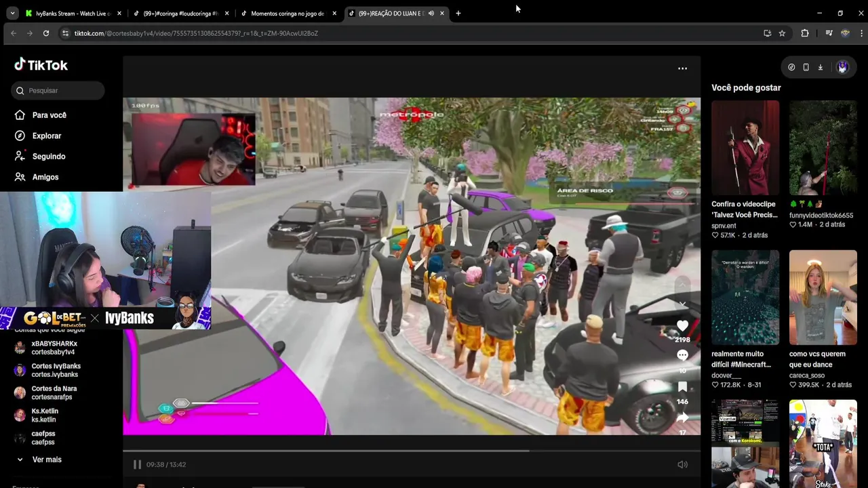Open the video comments bubble

tap(682, 355)
